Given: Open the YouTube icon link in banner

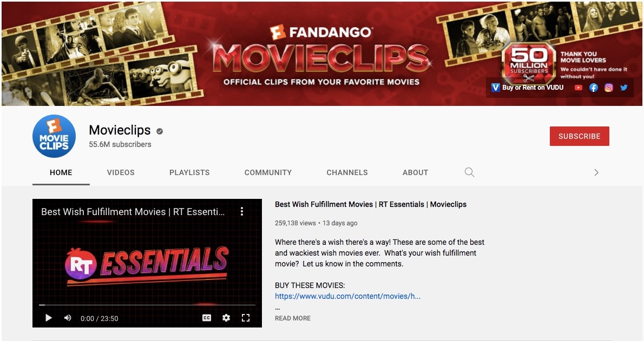Looking at the screenshot, I should (x=579, y=88).
